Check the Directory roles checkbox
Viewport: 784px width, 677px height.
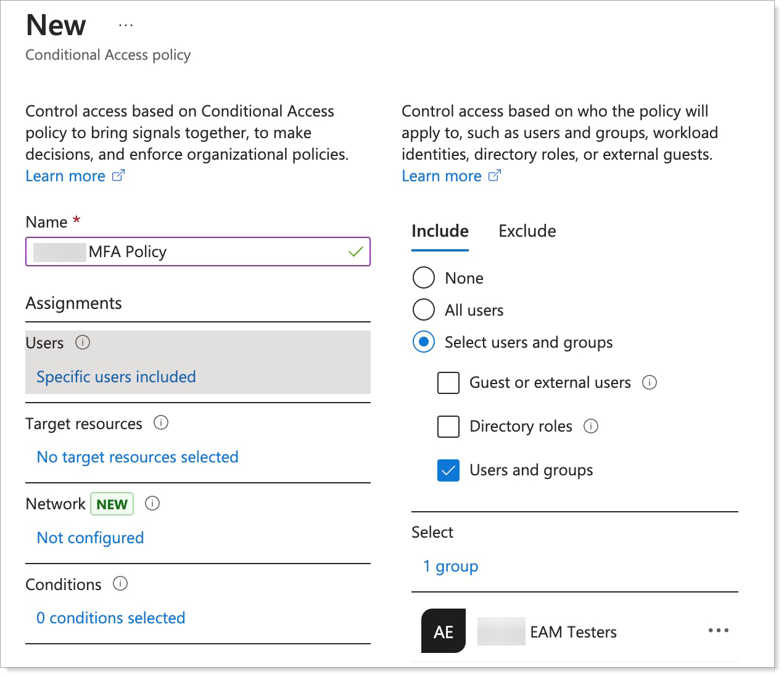tap(448, 426)
